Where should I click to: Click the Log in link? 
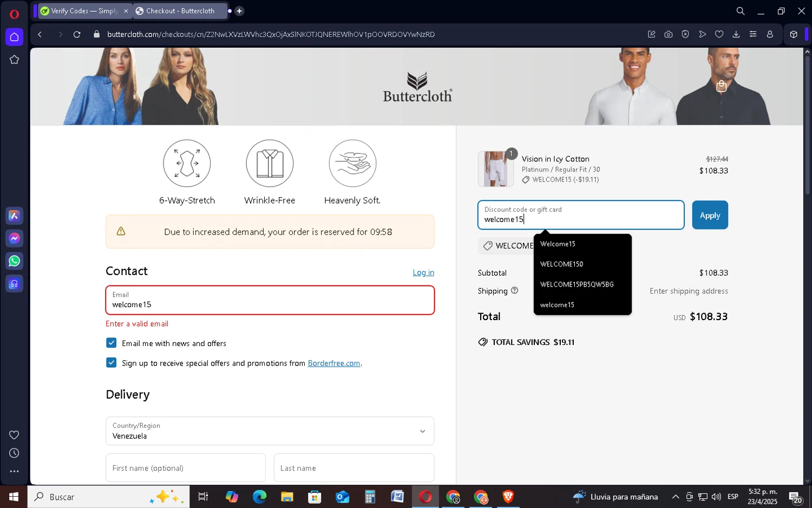[423, 272]
